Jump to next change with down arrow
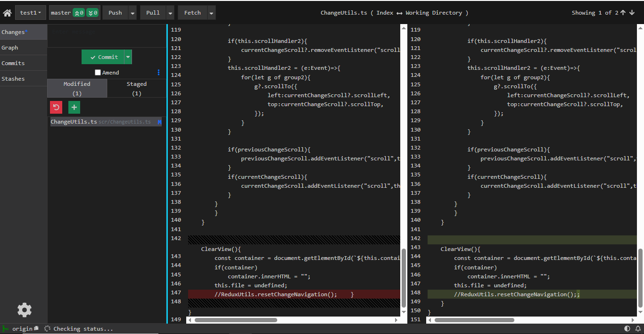 632,13
